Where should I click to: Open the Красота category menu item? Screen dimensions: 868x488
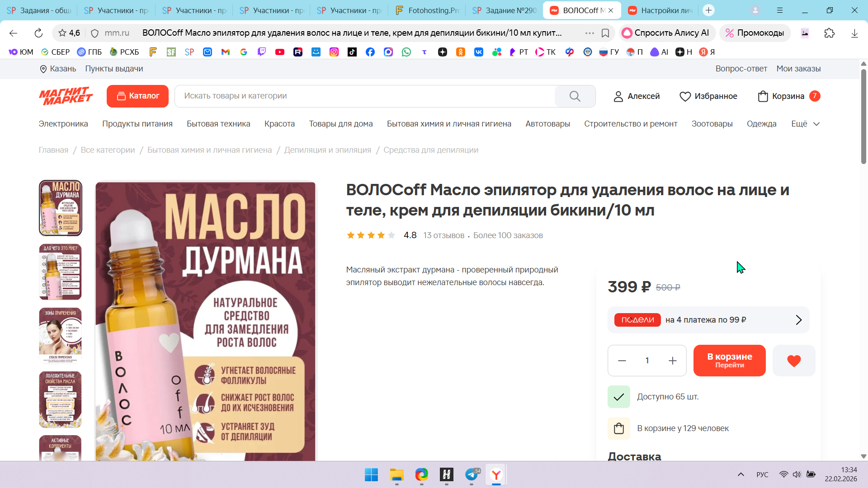pyautogui.click(x=279, y=124)
